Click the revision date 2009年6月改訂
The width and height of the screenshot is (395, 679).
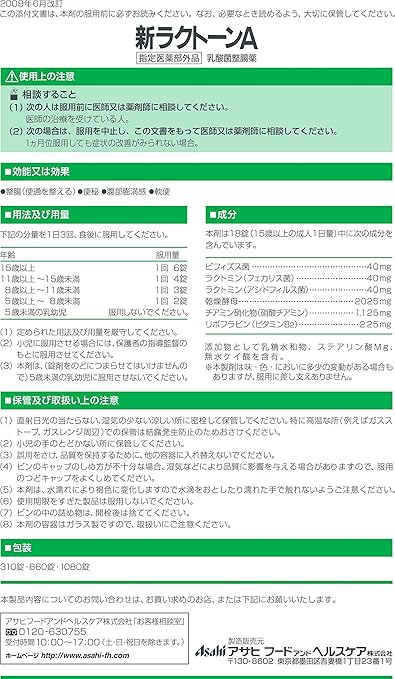[x=31, y=3]
